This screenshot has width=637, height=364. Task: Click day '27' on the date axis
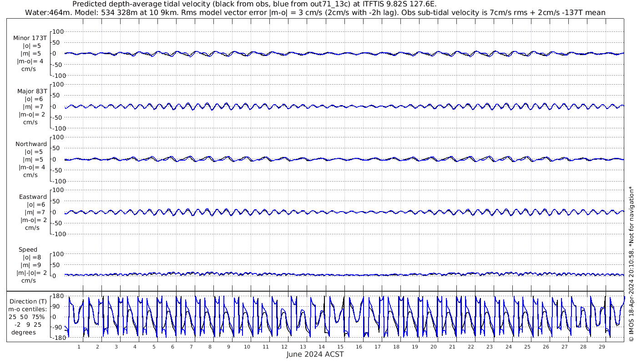pos(564,346)
